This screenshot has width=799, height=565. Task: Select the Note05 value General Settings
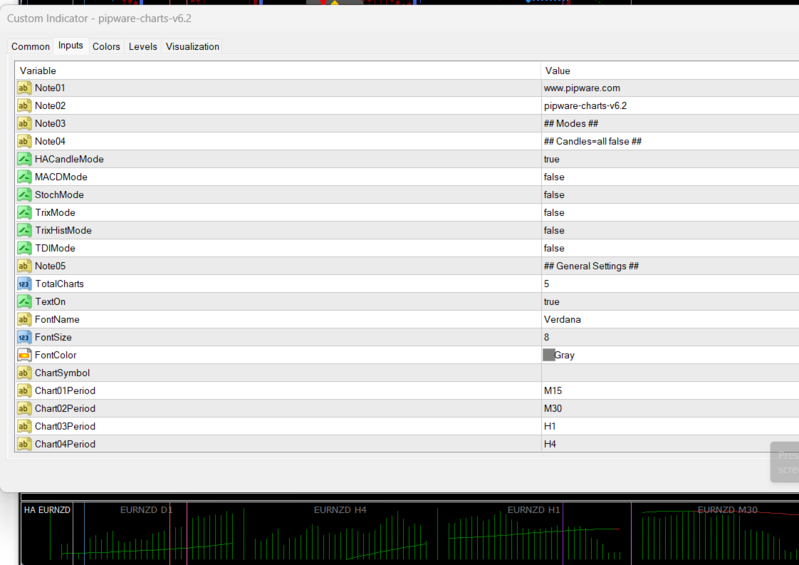pos(591,266)
